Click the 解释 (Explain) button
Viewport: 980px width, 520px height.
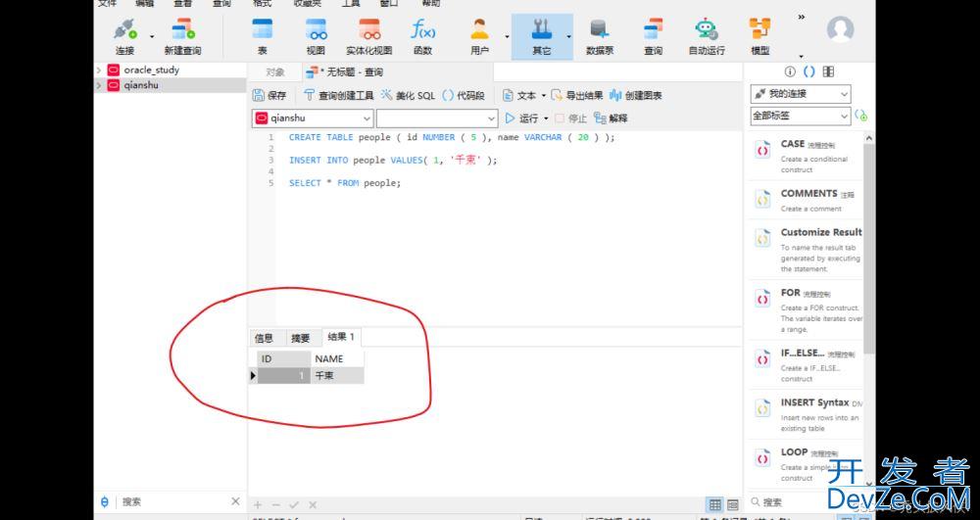[610, 118]
